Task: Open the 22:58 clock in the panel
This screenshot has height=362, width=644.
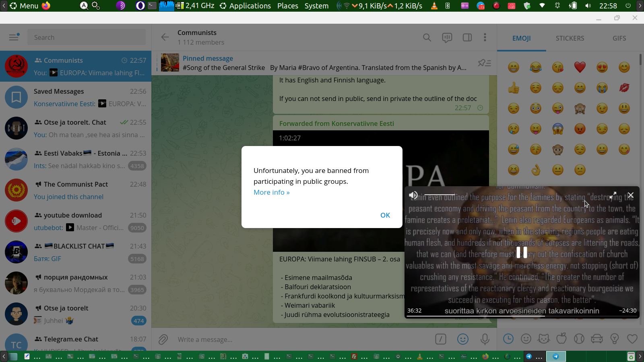Action: (x=608, y=6)
